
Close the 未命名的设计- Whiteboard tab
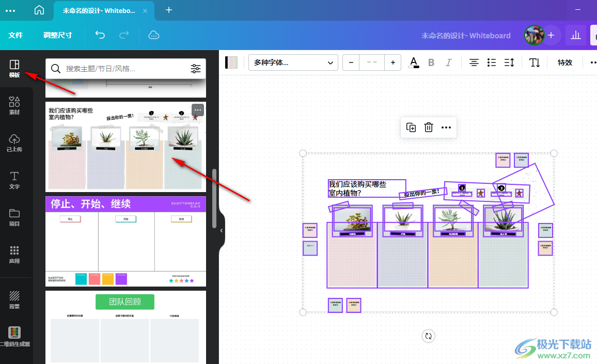click(x=145, y=11)
